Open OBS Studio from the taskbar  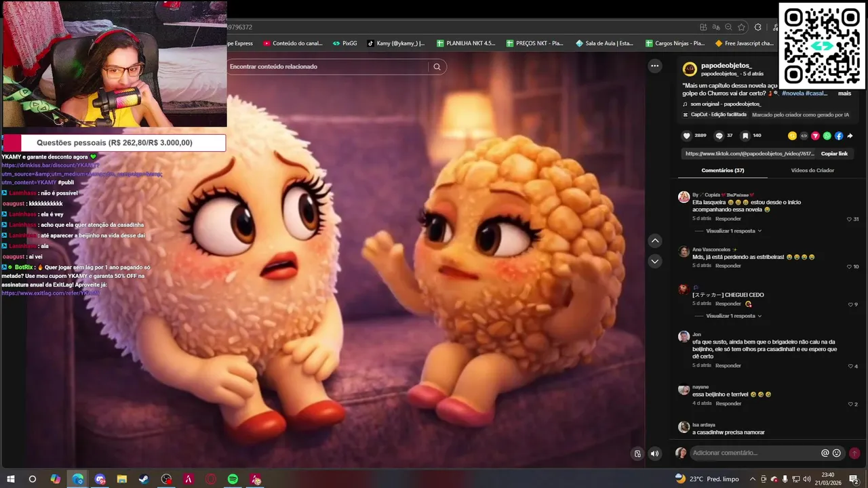166,479
